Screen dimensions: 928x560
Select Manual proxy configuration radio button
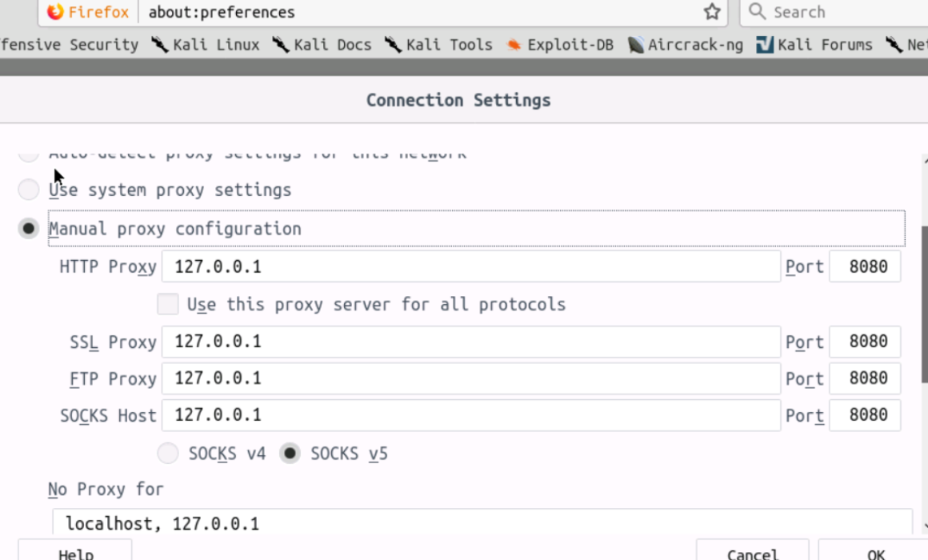29,229
